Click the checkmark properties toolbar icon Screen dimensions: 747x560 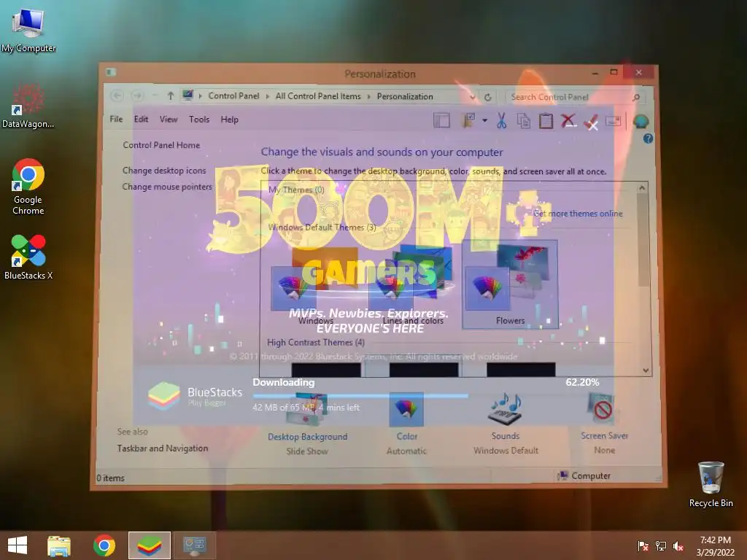(591, 122)
